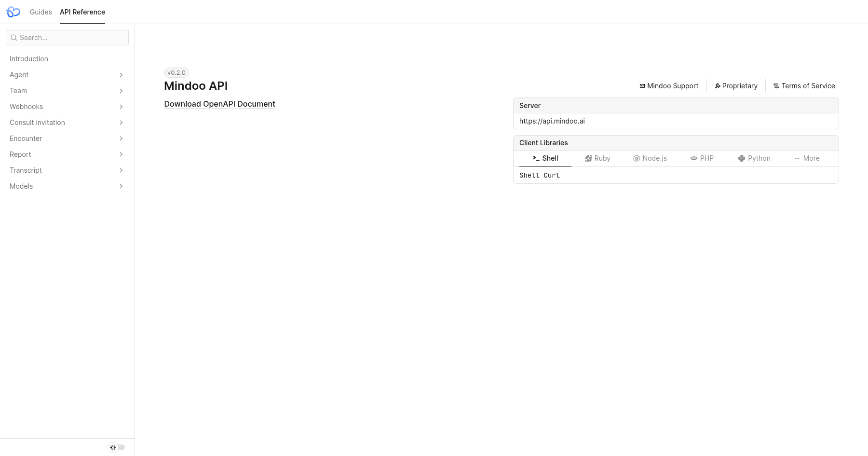Open the Encounter sidebar item
This screenshot has width=868, height=456.
click(67, 138)
